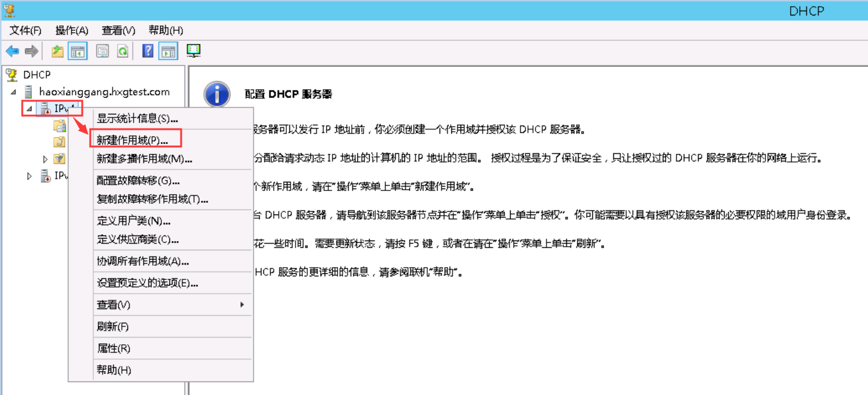Click the monitor-shaped DHCP toolbar icon

click(x=194, y=51)
